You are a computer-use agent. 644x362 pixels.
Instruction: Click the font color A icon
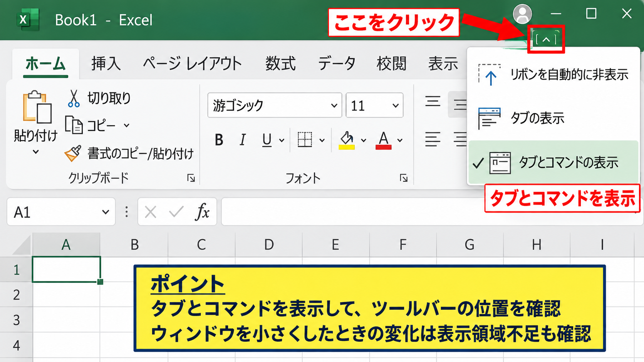383,140
